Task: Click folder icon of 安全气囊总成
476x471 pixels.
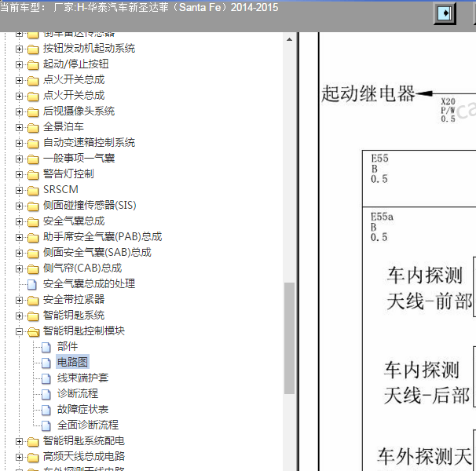Action: pos(33,222)
